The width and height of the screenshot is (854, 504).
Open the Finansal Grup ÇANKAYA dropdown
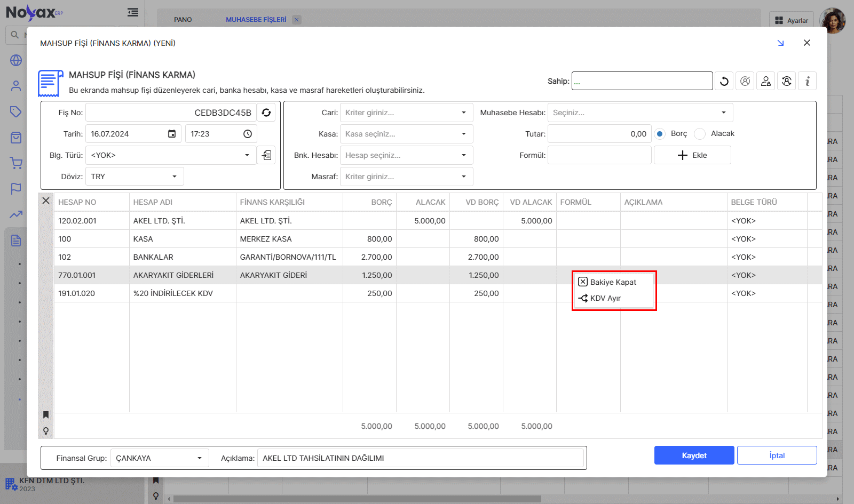click(x=200, y=458)
